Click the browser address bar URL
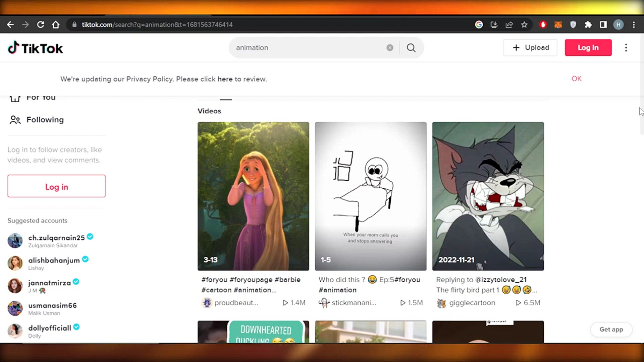The width and height of the screenshot is (644, 362). [x=157, y=24]
